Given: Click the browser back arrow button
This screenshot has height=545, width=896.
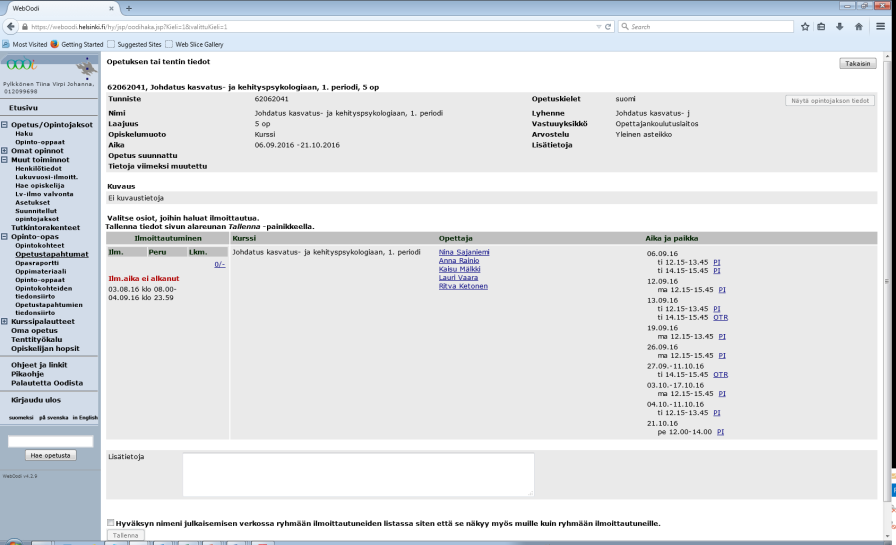Looking at the screenshot, I should click(x=10, y=26).
